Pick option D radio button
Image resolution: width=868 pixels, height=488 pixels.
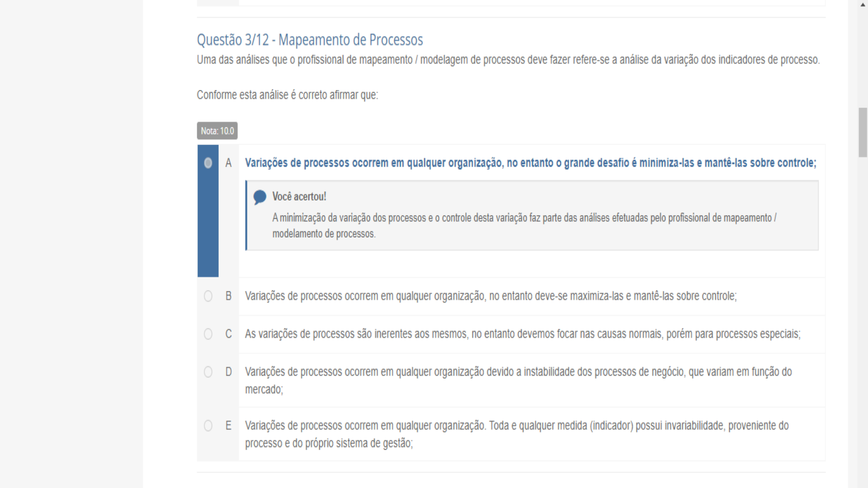208,372
